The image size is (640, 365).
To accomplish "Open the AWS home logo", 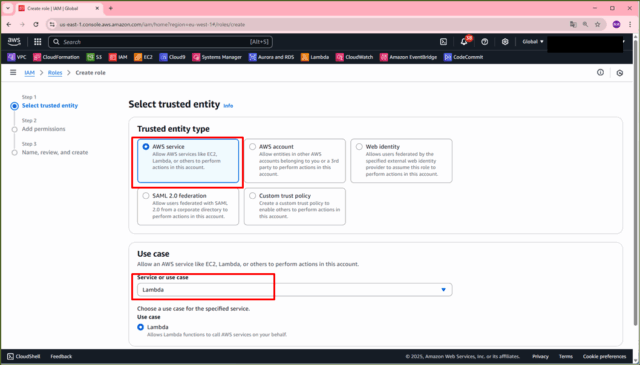I will [14, 42].
